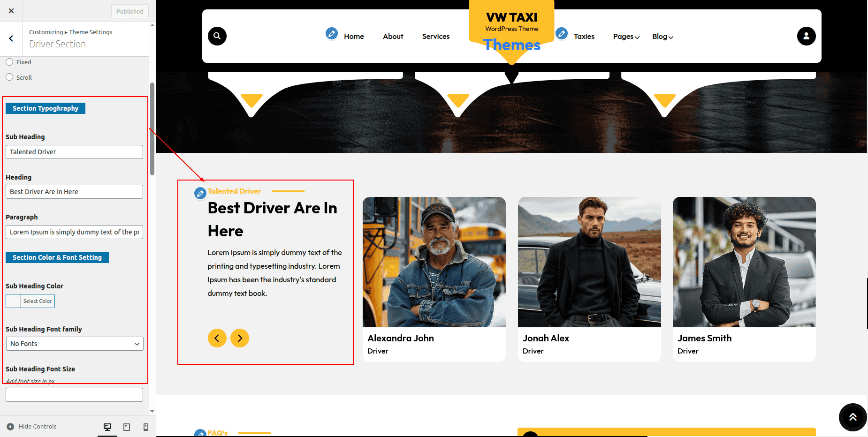Go back using the left chevron arrow
This screenshot has height=437, width=868.
(11, 39)
